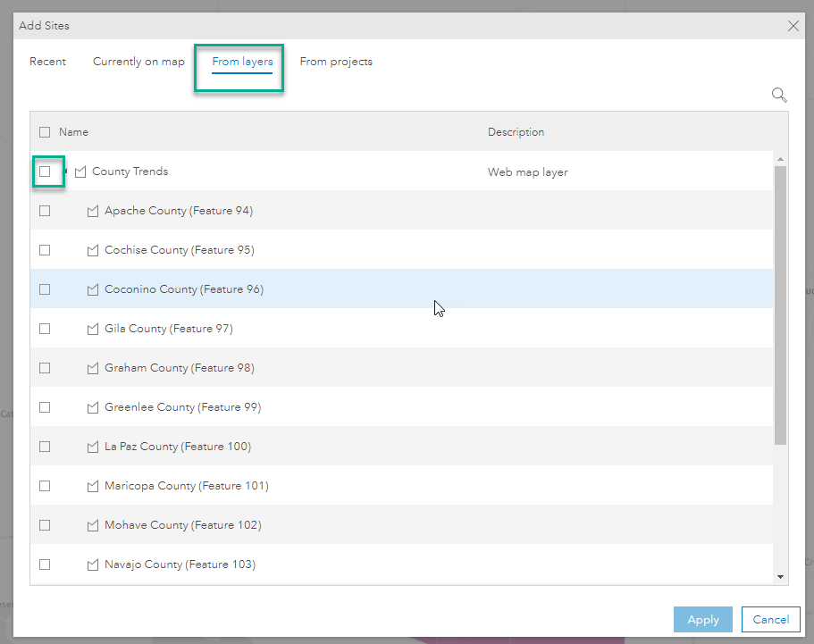Image resolution: width=814 pixels, height=644 pixels.
Task: Collapse the County Trends layer tree
Action: 65,171
